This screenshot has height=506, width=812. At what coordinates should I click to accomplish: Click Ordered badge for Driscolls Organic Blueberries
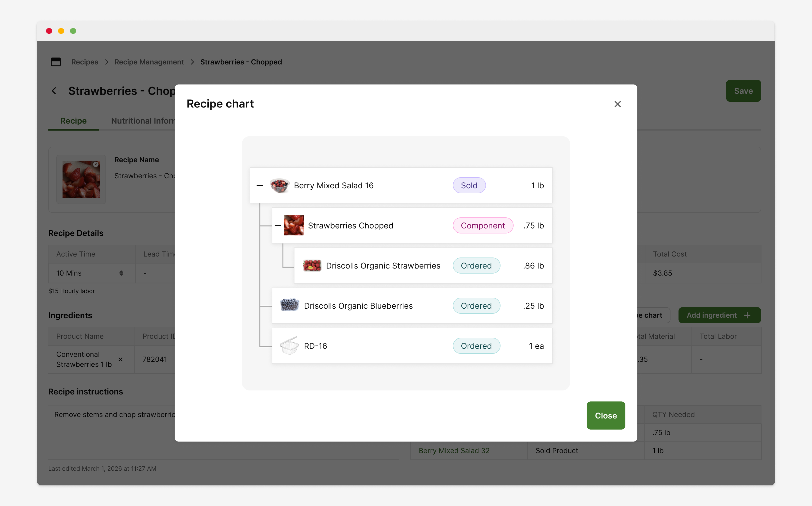(476, 306)
